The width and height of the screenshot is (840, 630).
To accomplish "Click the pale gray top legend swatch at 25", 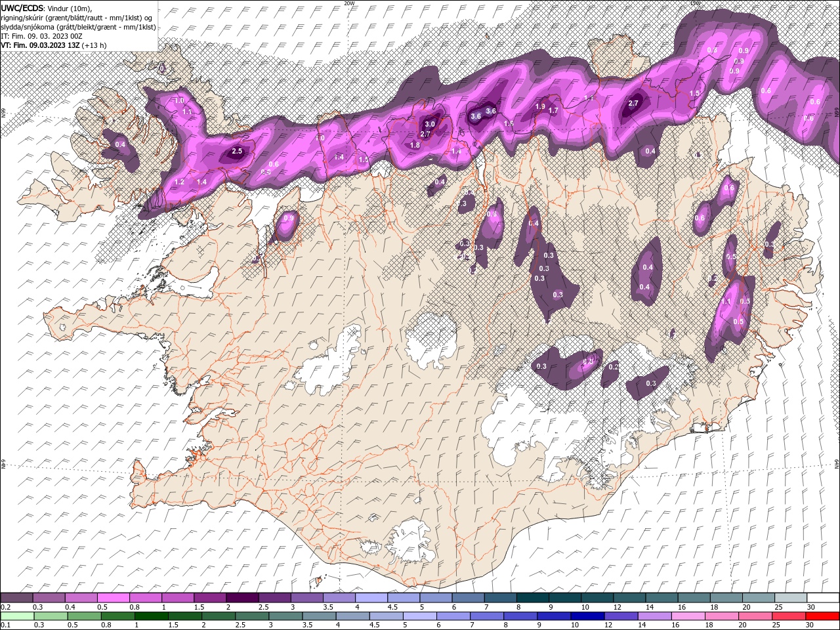I will [x=790, y=598].
